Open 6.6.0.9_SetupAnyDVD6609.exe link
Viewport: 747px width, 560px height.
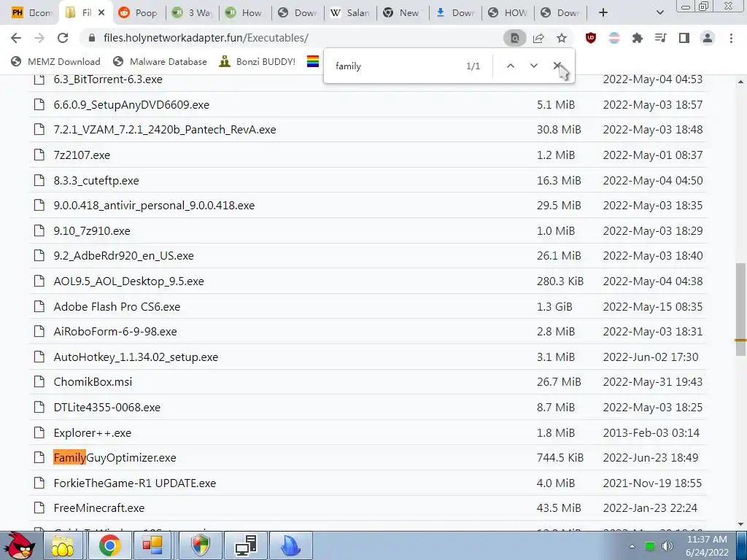pyautogui.click(x=131, y=105)
